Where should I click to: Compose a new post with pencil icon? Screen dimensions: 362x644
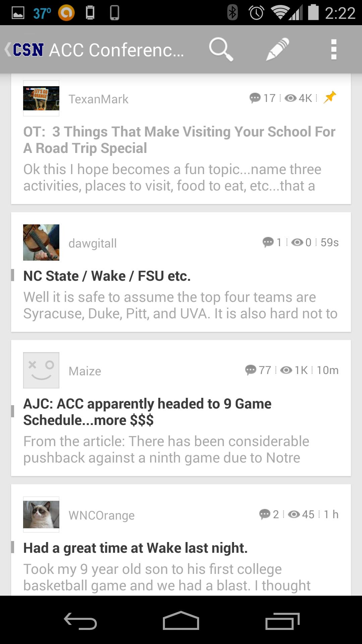[x=277, y=49]
